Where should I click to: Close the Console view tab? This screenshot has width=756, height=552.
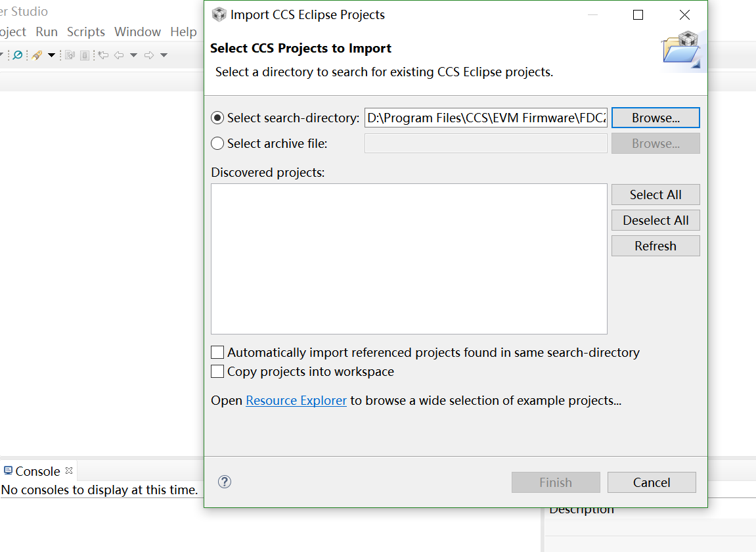click(x=69, y=471)
